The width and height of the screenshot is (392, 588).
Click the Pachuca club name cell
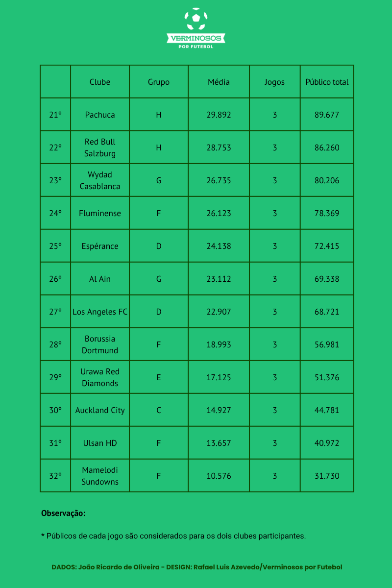(100, 115)
